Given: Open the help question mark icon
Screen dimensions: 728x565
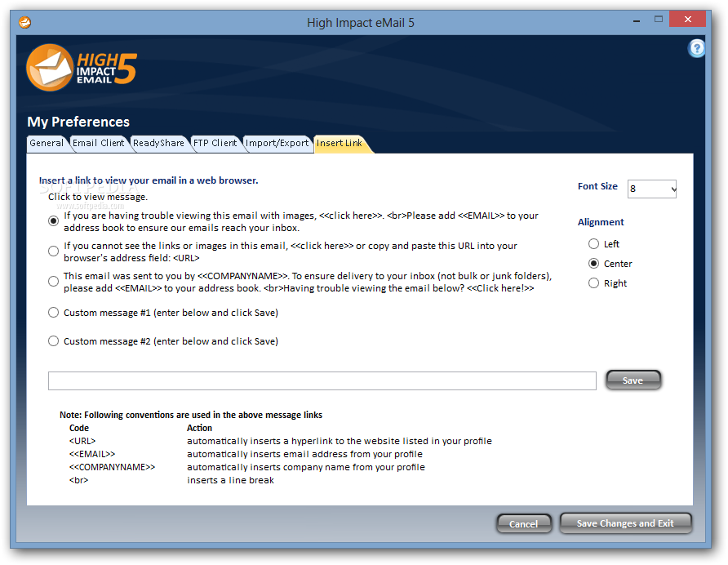Looking at the screenshot, I should [x=696, y=48].
